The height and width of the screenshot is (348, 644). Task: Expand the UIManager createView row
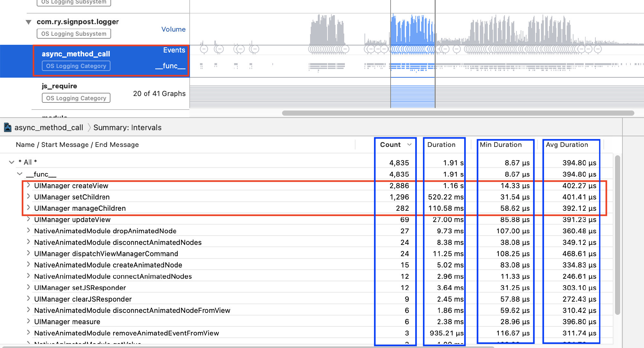(28, 185)
